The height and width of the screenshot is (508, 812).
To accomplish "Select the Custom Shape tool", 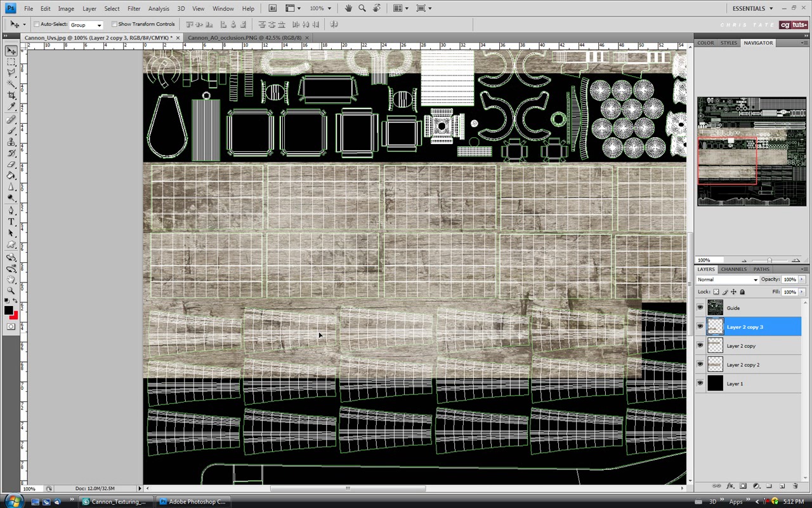I will click(11, 244).
